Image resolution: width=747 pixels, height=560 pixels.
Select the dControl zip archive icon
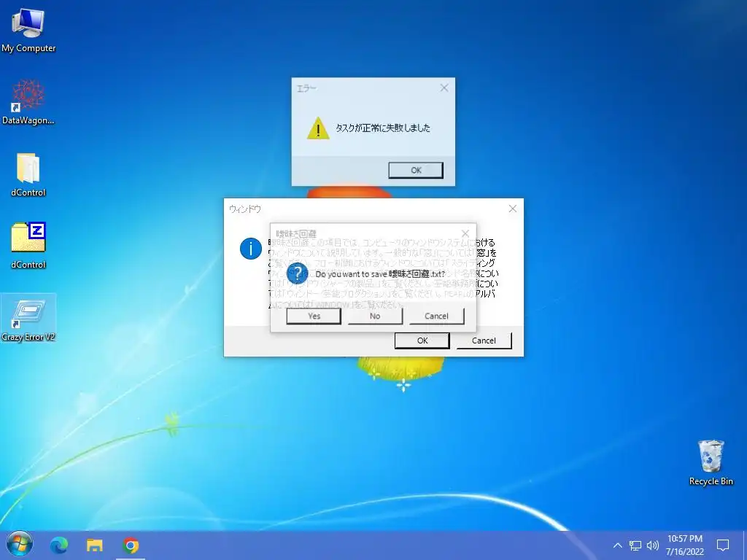tap(28, 246)
